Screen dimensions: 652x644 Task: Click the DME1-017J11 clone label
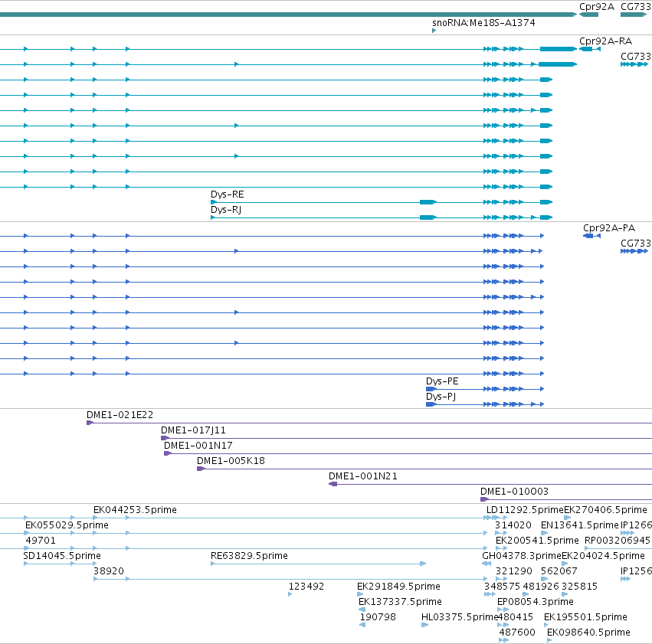point(193,430)
